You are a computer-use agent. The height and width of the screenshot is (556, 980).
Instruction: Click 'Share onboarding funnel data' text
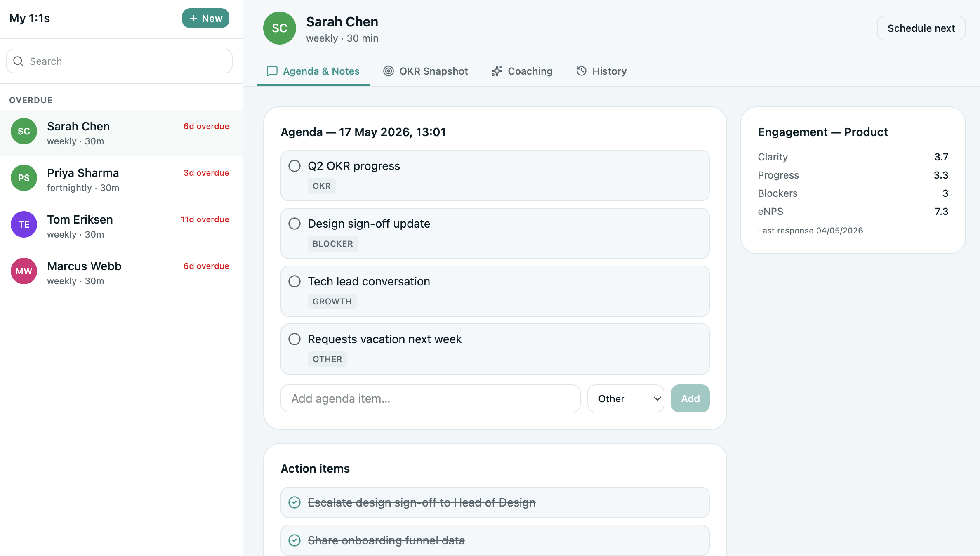pos(386,540)
